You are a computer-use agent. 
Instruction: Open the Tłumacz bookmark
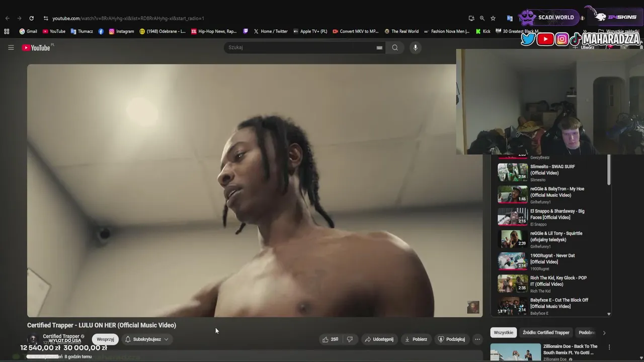pos(82,31)
